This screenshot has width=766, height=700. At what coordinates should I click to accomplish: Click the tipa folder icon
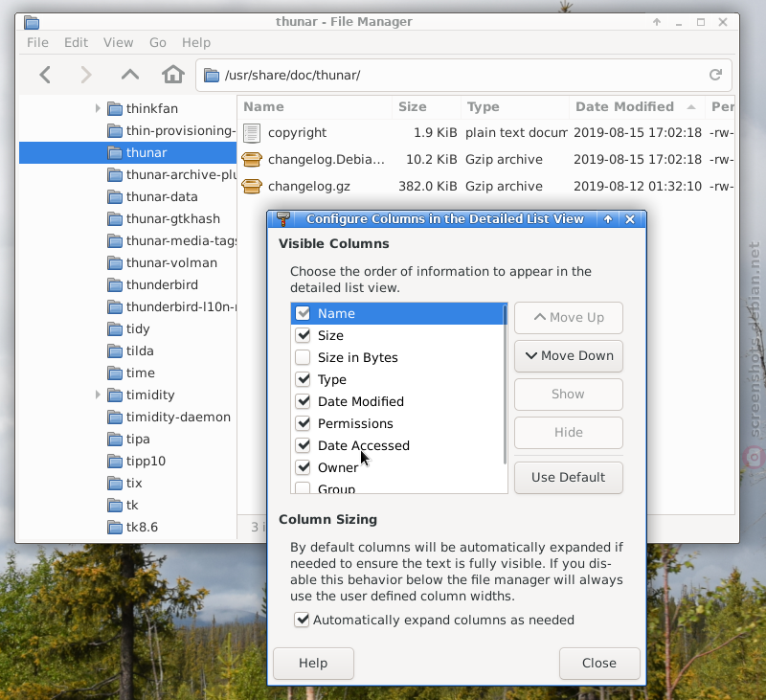(115, 440)
